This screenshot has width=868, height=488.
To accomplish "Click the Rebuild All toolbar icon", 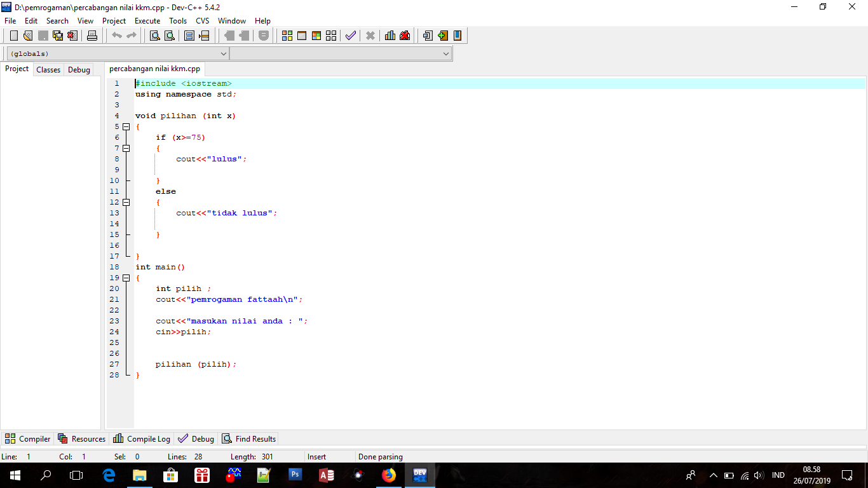I will pos(330,36).
